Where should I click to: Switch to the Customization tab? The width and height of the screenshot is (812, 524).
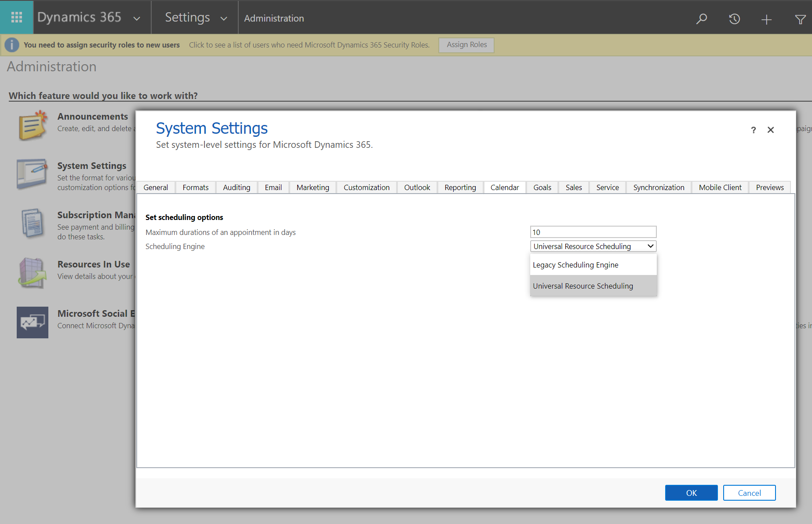(x=367, y=187)
